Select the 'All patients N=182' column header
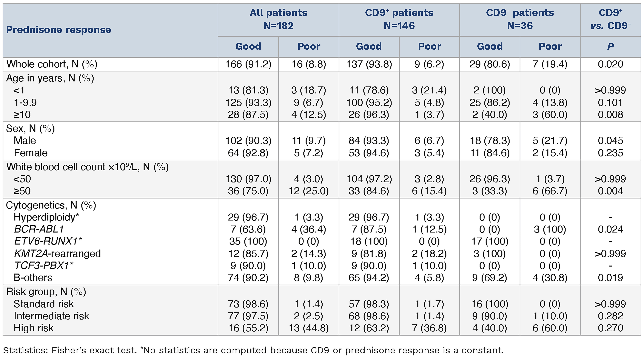Viewport: 644px width, 362px height. pyautogui.click(x=278, y=19)
